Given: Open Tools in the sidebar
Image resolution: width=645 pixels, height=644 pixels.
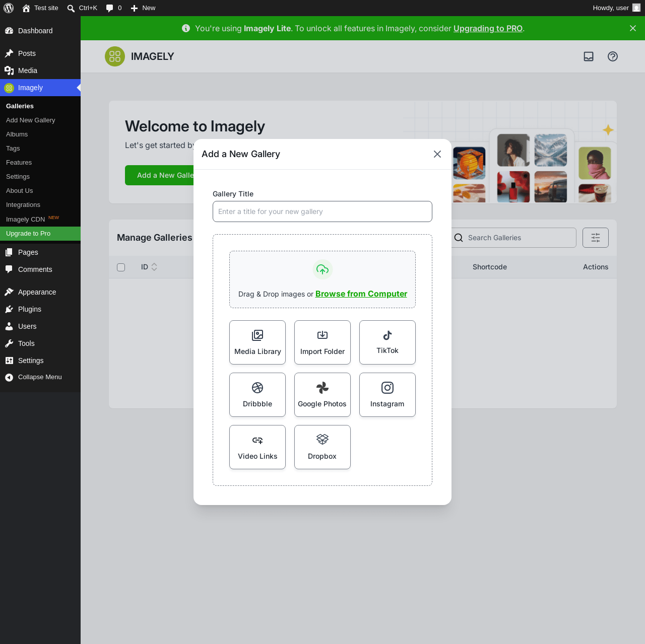Looking at the screenshot, I should pos(40,343).
